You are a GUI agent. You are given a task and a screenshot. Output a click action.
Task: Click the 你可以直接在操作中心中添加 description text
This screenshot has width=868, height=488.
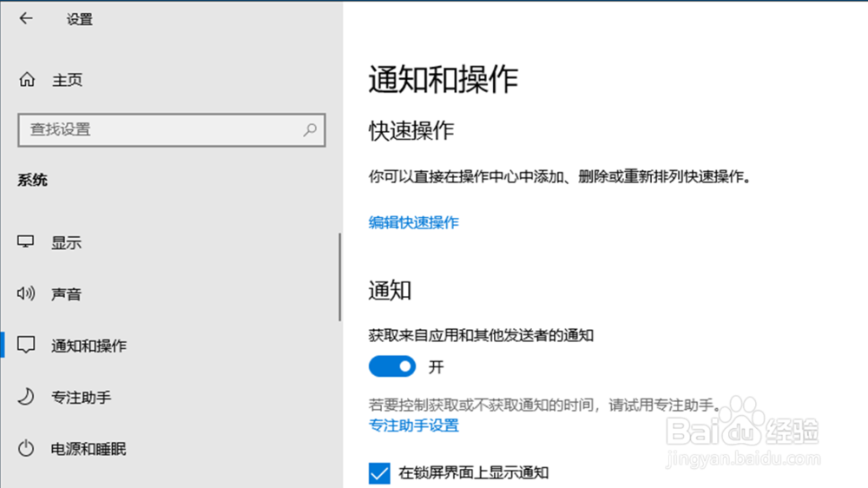[x=560, y=176]
